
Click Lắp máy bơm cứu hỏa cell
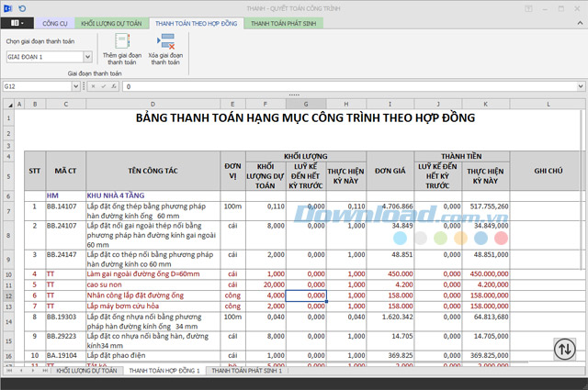153,306
